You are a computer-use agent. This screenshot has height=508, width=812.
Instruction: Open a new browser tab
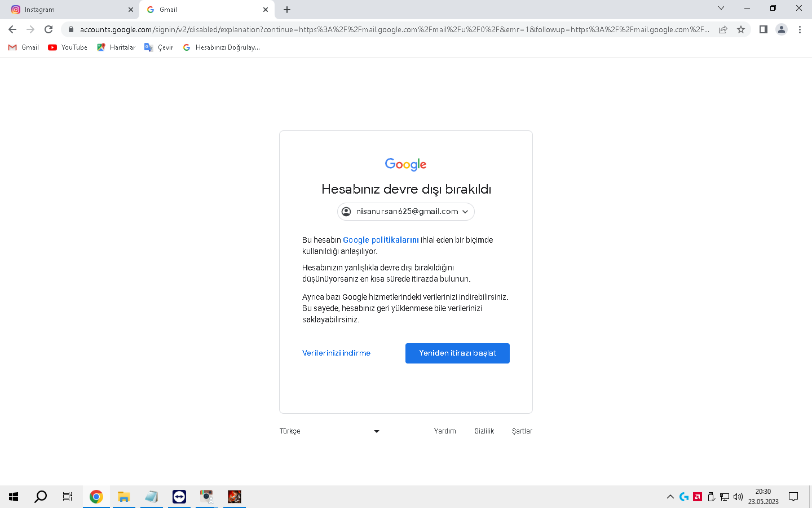coord(287,10)
